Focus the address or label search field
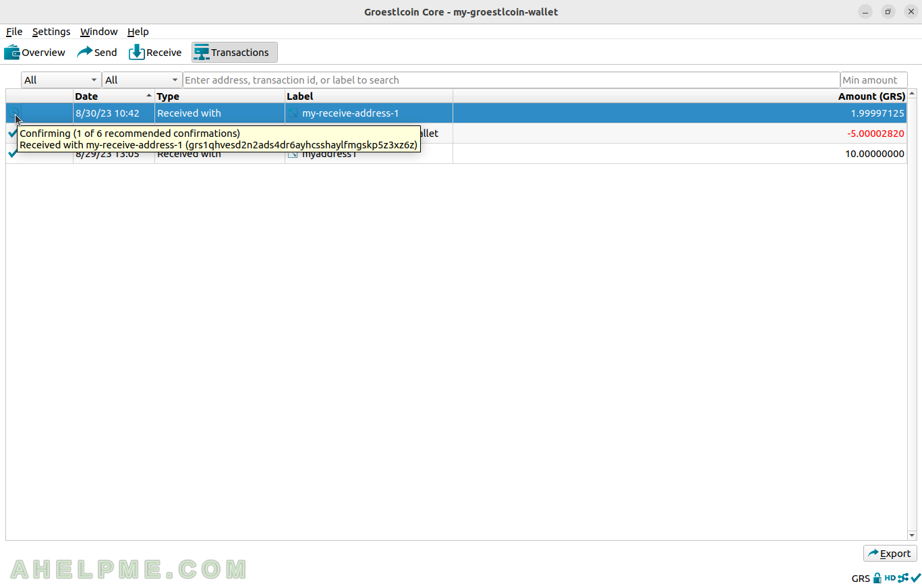This screenshot has width=922, height=588. coord(511,80)
